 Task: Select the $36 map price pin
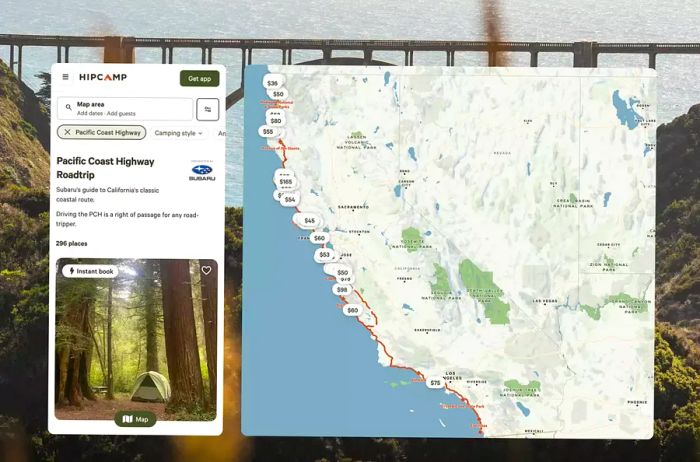coord(272,83)
